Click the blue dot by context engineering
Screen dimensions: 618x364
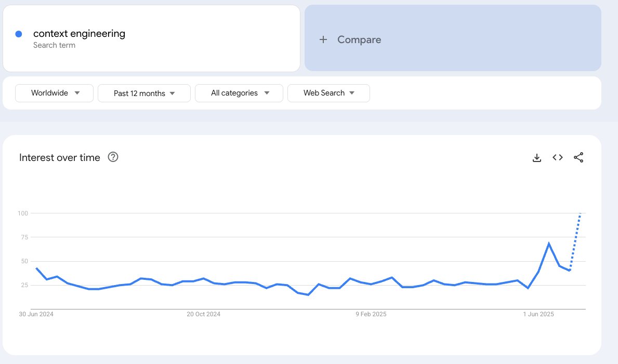tap(19, 34)
